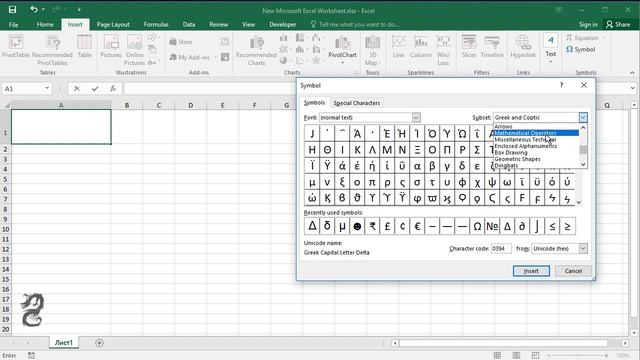Click the Hyperlink icon
This screenshot has width=640, height=360.
point(523,46)
